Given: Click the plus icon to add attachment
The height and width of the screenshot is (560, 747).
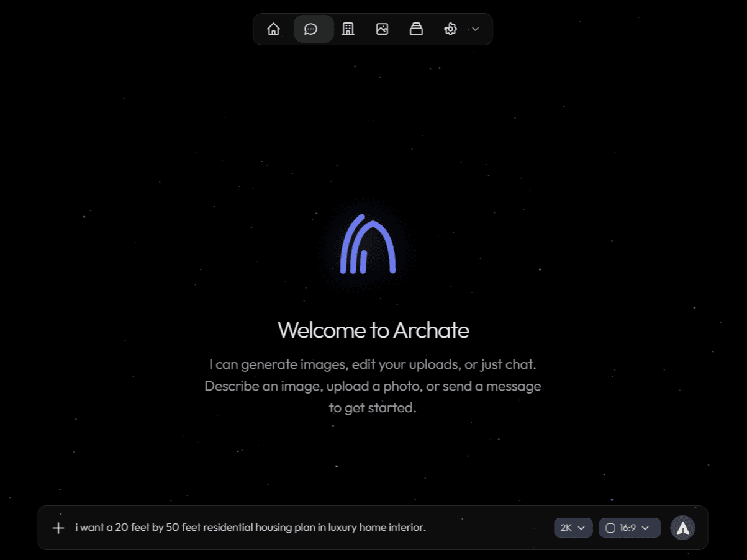Looking at the screenshot, I should 58,528.
